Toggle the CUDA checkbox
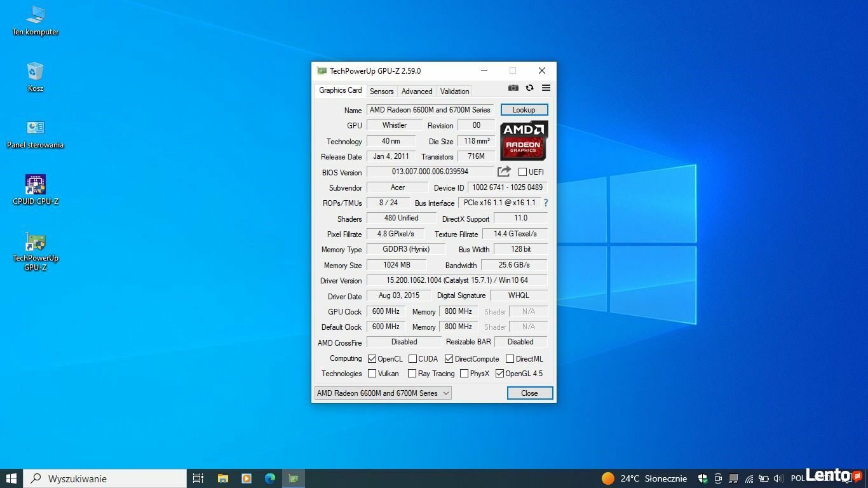The image size is (868, 488). pyautogui.click(x=412, y=359)
